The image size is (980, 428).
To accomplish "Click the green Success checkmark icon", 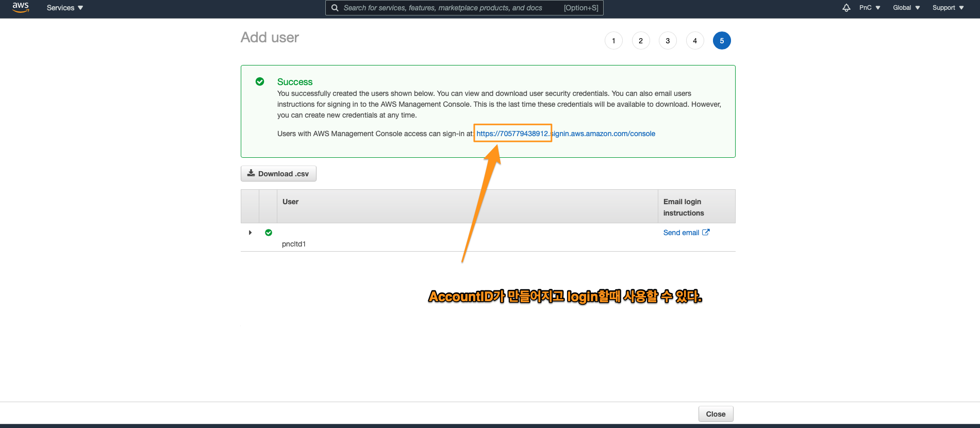I will tap(260, 81).
